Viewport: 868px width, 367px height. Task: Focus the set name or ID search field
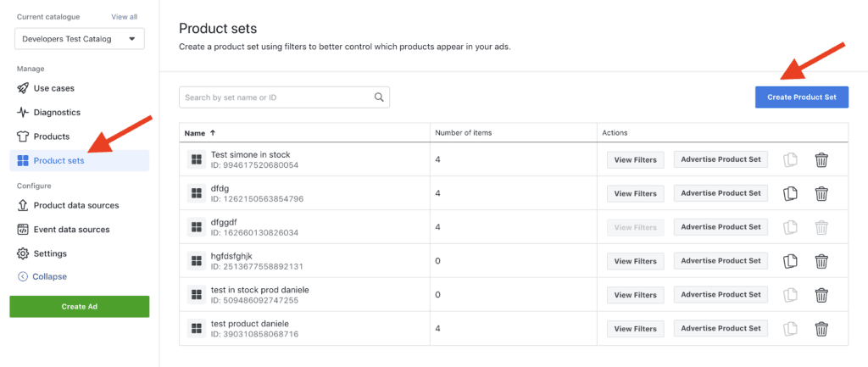tap(275, 97)
